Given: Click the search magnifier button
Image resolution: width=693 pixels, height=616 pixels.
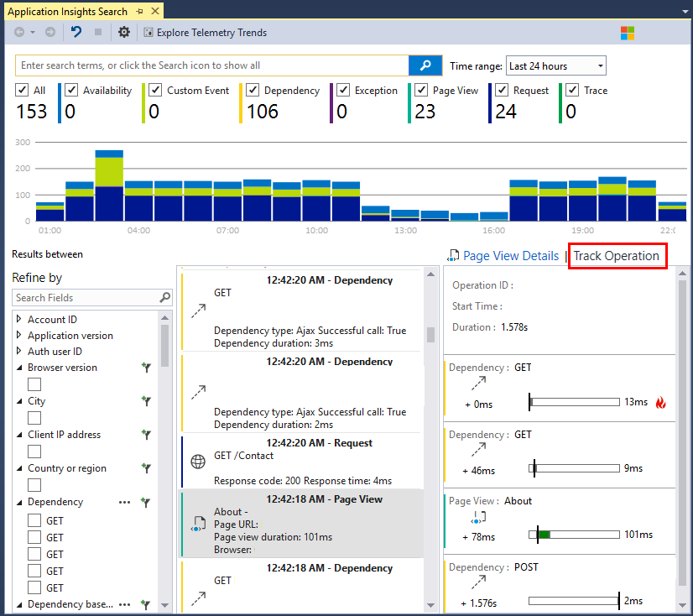Looking at the screenshot, I should (425, 65).
